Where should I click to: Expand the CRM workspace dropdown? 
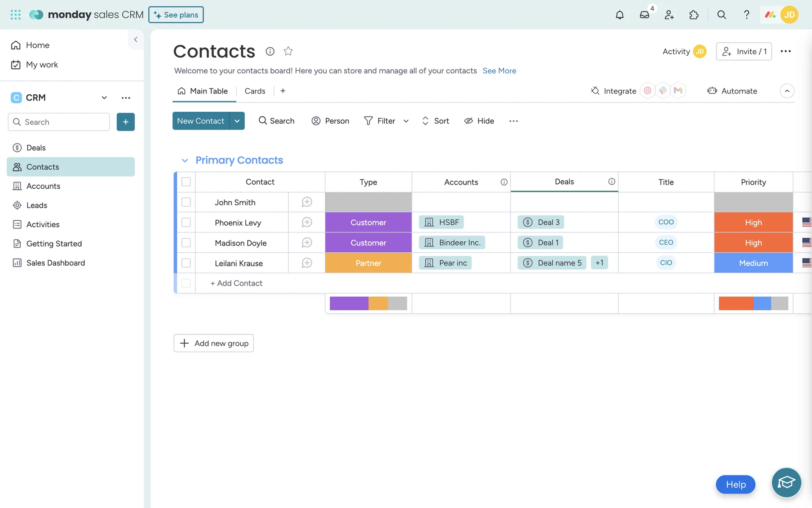click(x=104, y=98)
